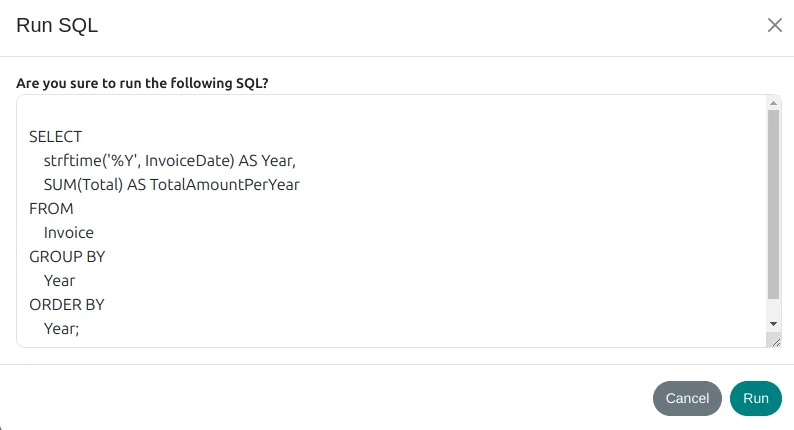Click the textarea resize handle
This screenshot has height=430, width=794.
774,341
